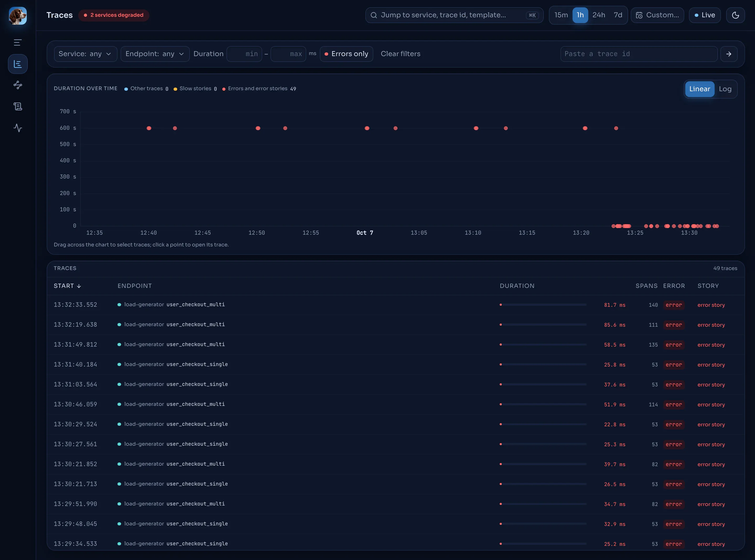Focus the Paste a trace id field
The width and height of the screenshot is (755, 560).
pyautogui.click(x=639, y=54)
